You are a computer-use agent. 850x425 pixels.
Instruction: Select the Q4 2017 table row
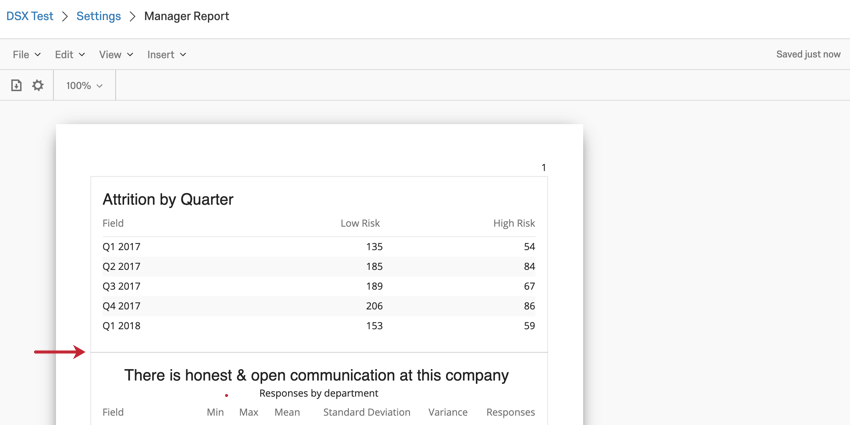pos(318,306)
